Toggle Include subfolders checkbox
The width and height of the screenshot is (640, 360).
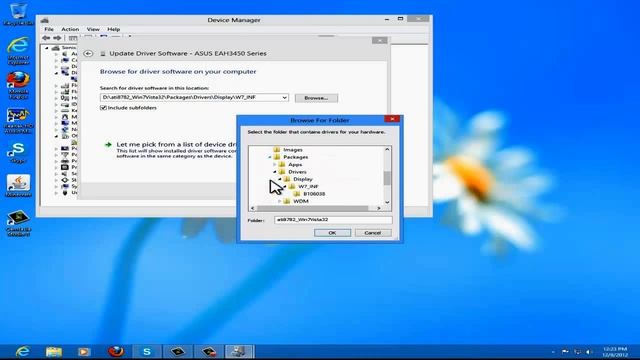coord(103,108)
